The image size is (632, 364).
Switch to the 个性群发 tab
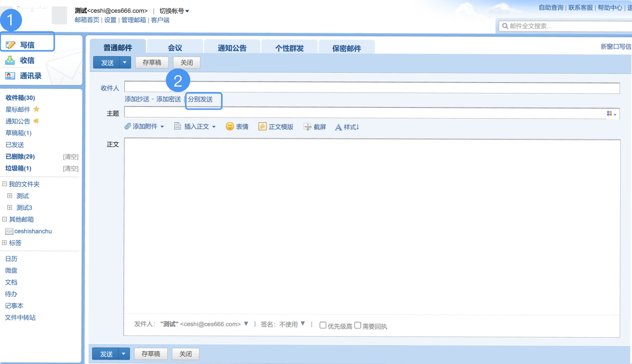(290, 47)
